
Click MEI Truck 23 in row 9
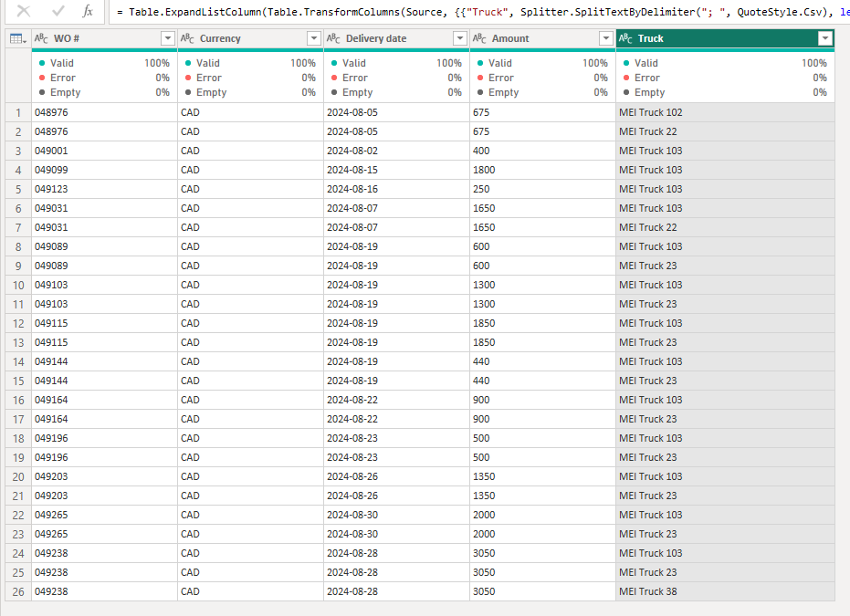click(x=725, y=266)
